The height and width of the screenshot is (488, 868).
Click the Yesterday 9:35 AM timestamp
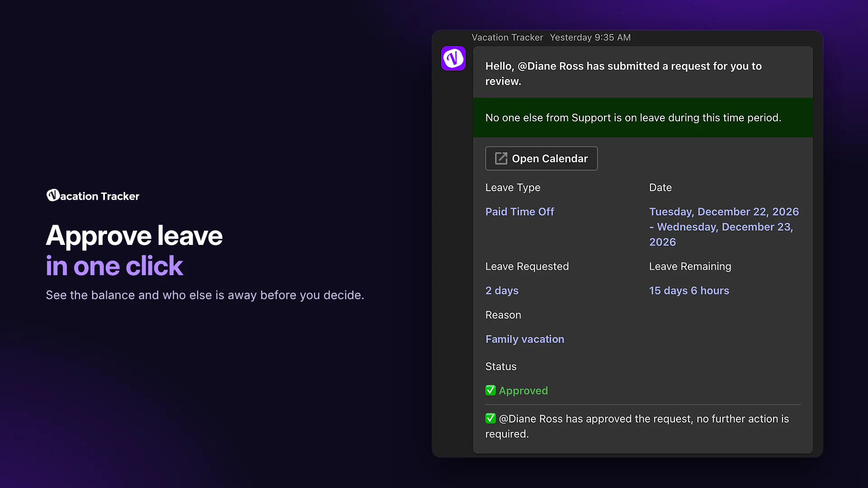(590, 38)
